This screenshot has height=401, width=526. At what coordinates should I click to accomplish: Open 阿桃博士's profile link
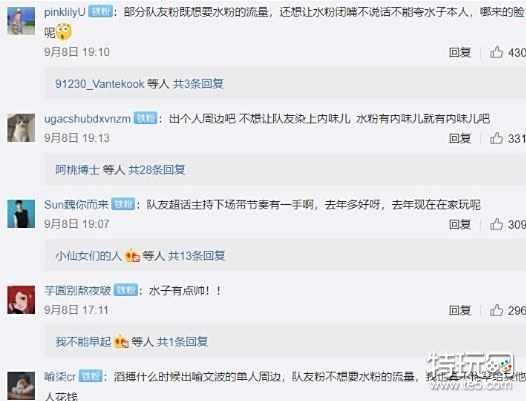tap(77, 170)
